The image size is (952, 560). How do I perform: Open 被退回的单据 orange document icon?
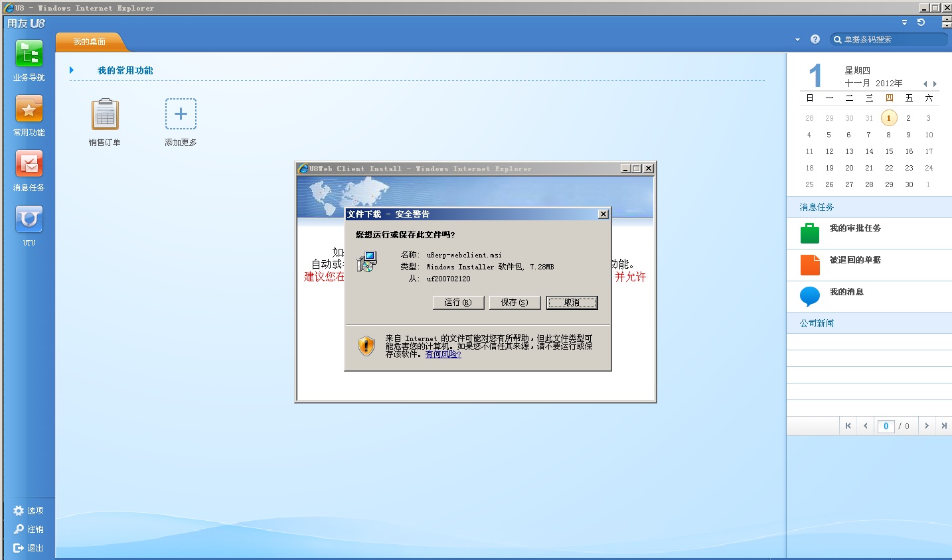[810, 265]
